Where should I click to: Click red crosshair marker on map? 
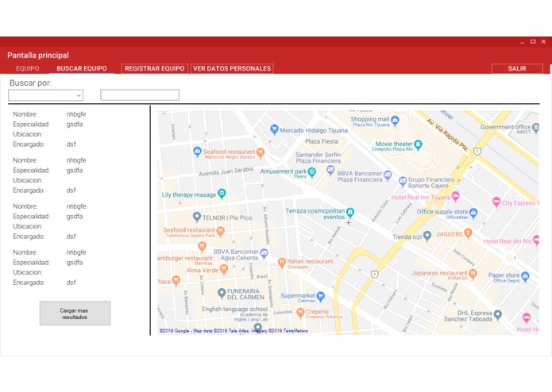tap(348, 222)
